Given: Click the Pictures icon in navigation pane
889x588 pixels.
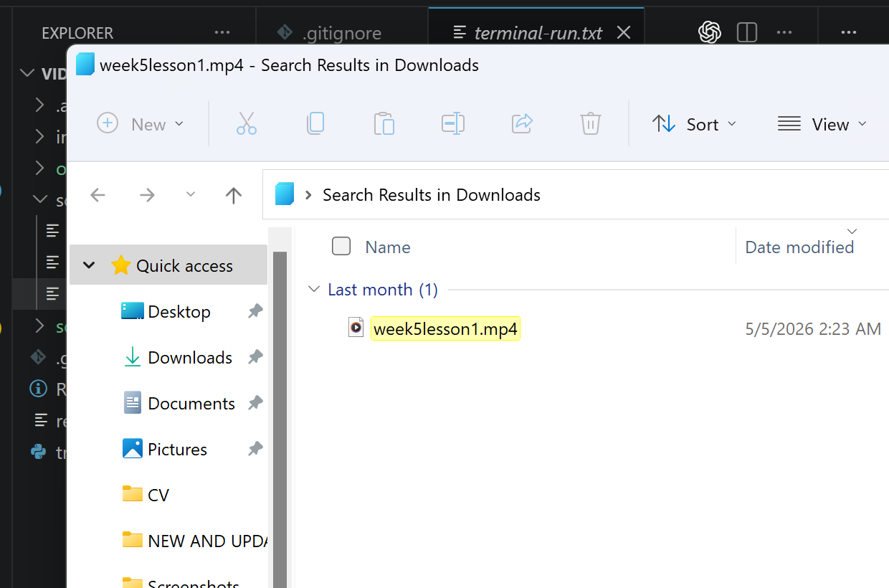Looking at the screenshot, I should click(133, 449).
